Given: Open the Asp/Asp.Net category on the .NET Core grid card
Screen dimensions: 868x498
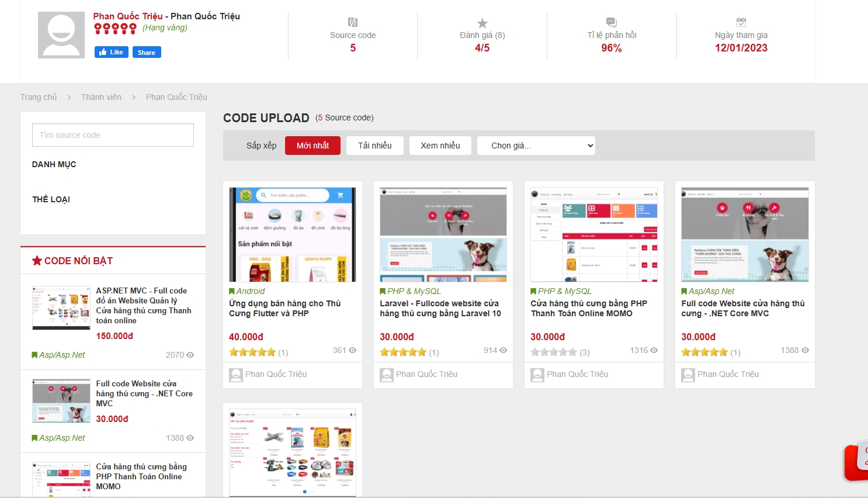Looking at the screenshot, I should [x=711, y=291].
